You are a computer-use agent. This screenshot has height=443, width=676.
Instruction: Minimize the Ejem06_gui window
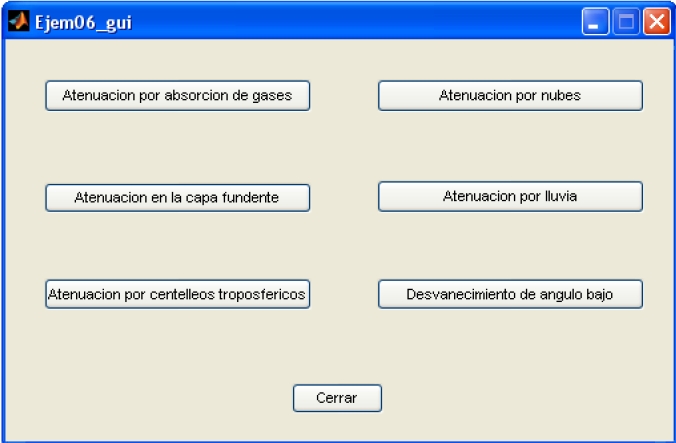[x=595, y=22]
